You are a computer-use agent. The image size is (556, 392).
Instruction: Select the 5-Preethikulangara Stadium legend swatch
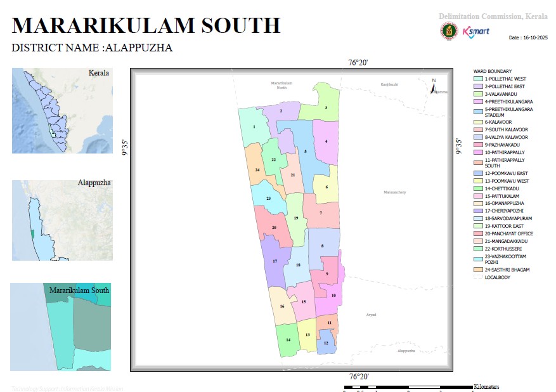click(x=478, y=112)
